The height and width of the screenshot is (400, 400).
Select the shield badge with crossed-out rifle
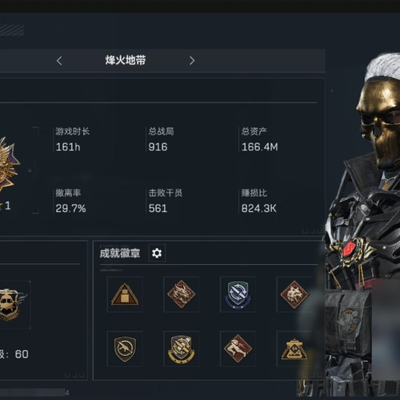(x=125, y=349)
